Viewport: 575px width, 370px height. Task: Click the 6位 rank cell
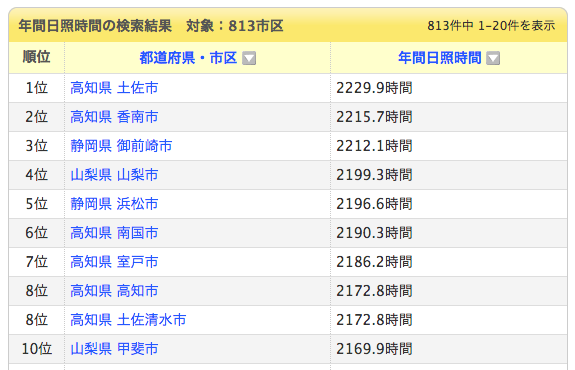tap(37, 233)
